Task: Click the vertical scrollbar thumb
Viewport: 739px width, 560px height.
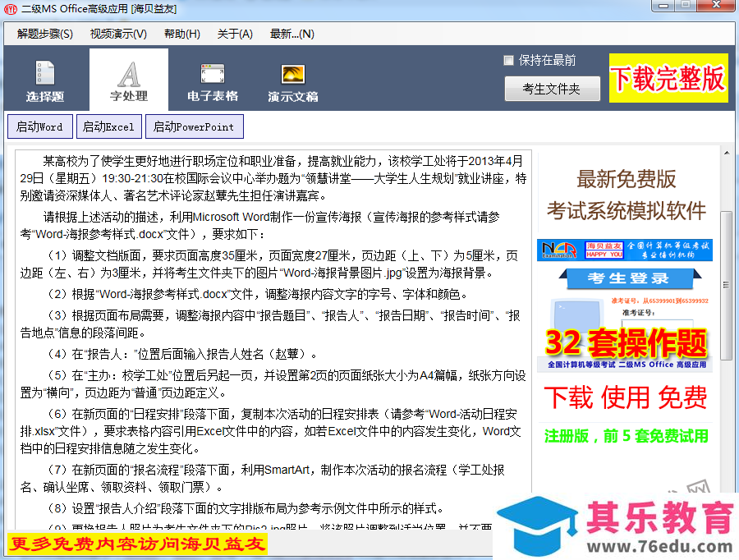Action: (x=727, y=285)
